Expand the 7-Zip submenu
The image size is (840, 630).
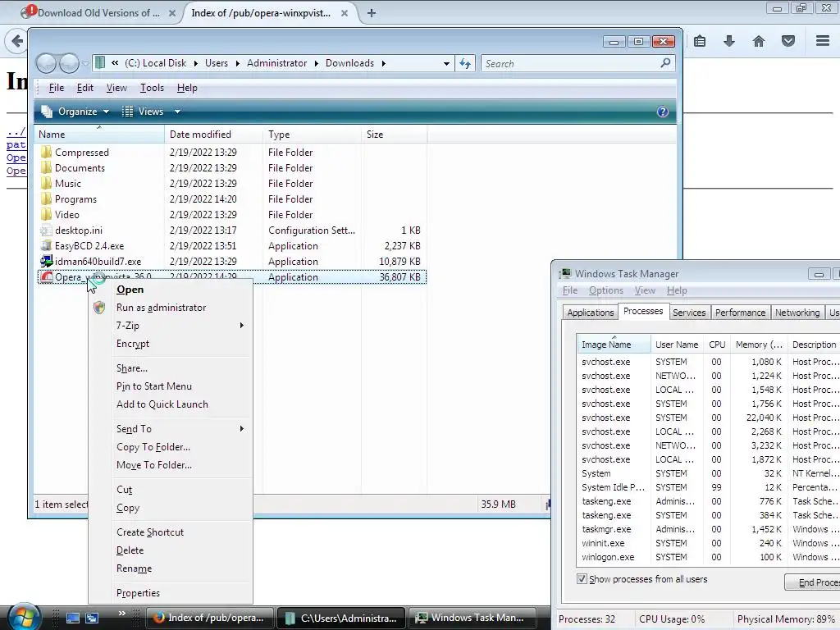[x=242, y=325]
